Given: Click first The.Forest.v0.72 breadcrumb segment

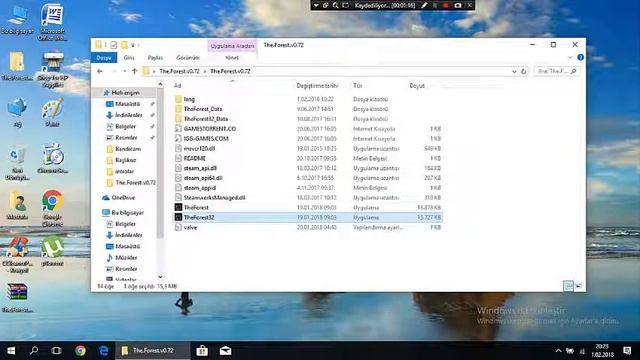Looking at the screenshot, I should 179,71.
